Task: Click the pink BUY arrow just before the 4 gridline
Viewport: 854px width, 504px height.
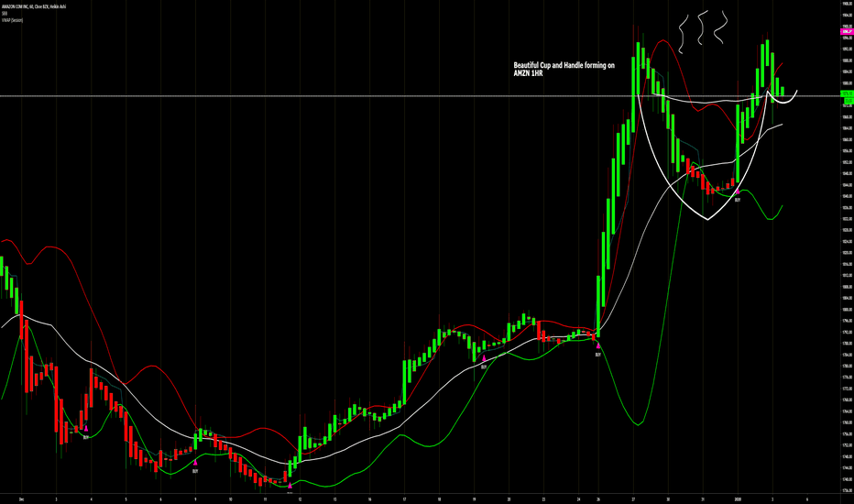Action: pos(85,429)
